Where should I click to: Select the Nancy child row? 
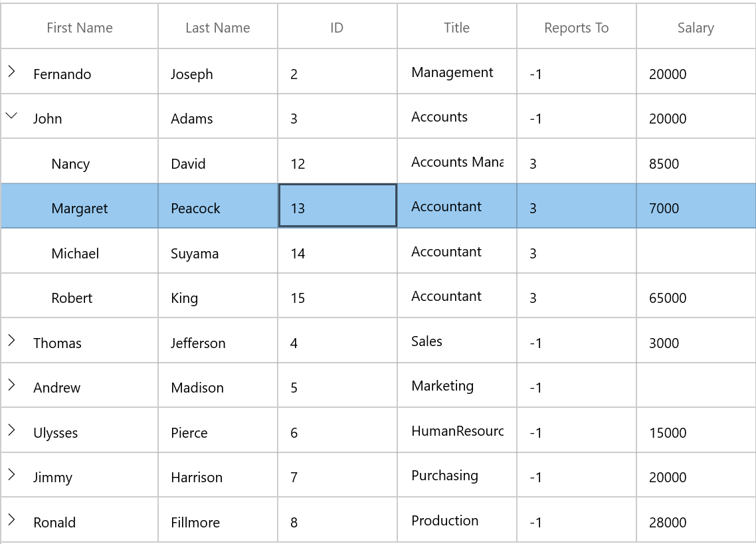[70, 164]
